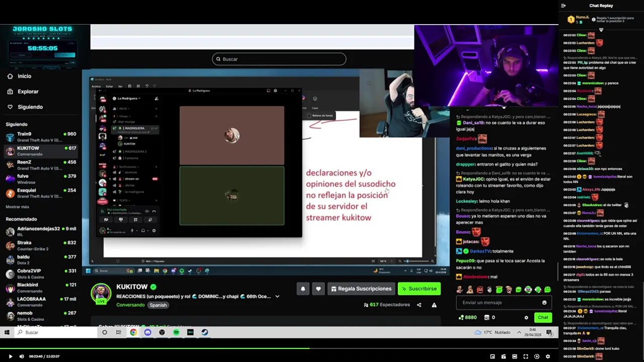Click the green Chat send button
Viewport: 644px width, 362px height.
[x=543, y=318]
